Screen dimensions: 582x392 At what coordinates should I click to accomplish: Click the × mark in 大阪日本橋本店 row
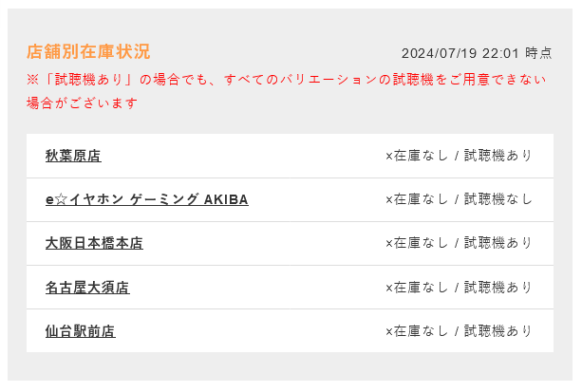pos(389,244)
